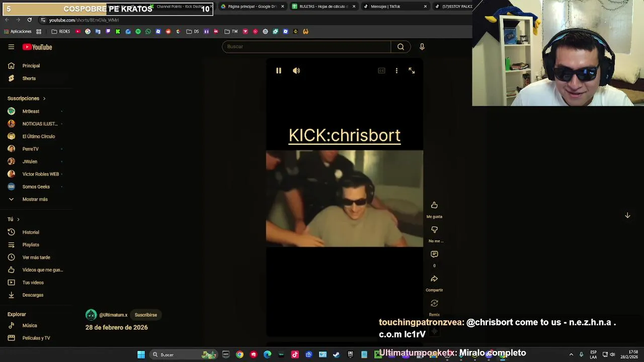644x362 pixels.
Task: Close the Mensajes TikTok tab
Action: (425, 7)
